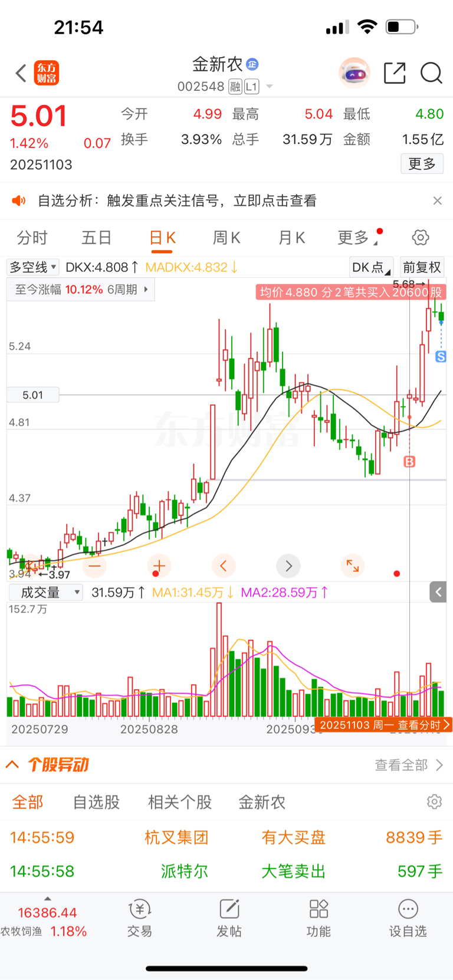
Task: Zoom in with the plus chart control
Action: pyautogui.click(x=159, y=566)
